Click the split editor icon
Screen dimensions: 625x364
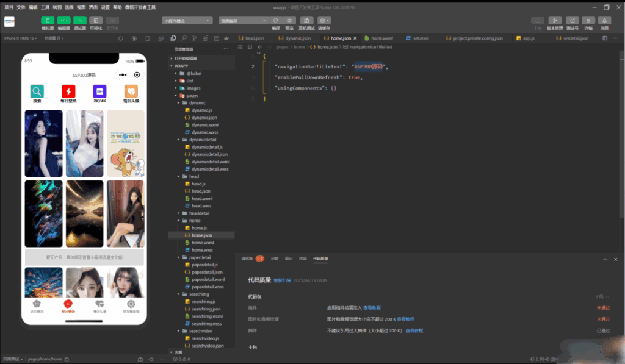point(605,38)
